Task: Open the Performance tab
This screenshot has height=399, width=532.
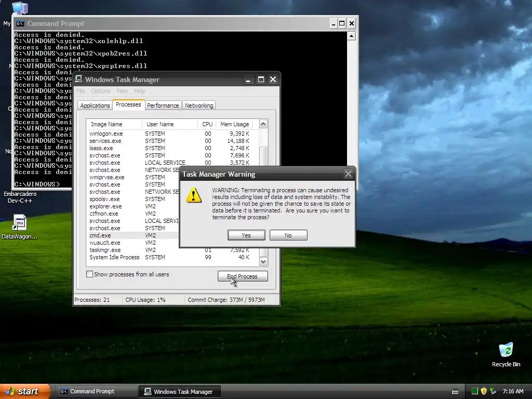Action: click(163, 105)
